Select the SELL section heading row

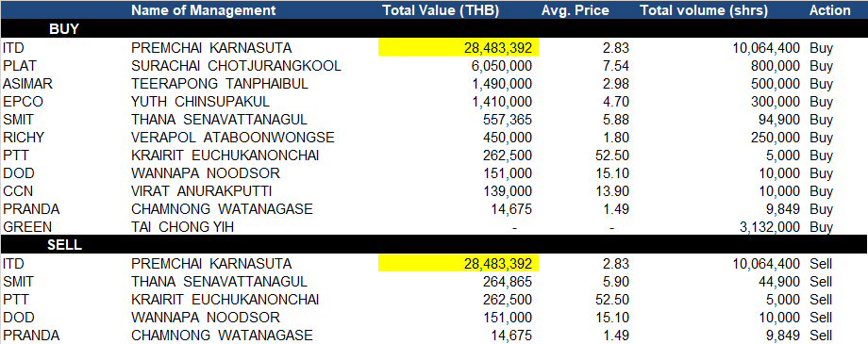(434, 245)
